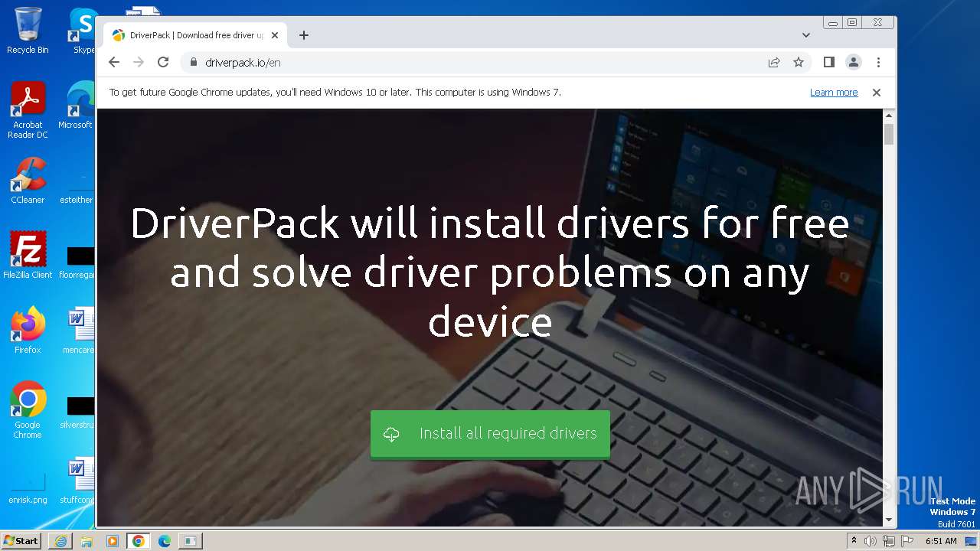Click the browser Forward arrow
This screenshot has width=980, height=551.
pos(139,62)
